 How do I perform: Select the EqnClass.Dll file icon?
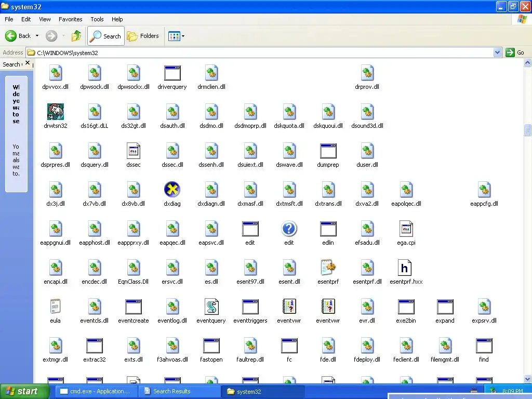tap(134, 268)
